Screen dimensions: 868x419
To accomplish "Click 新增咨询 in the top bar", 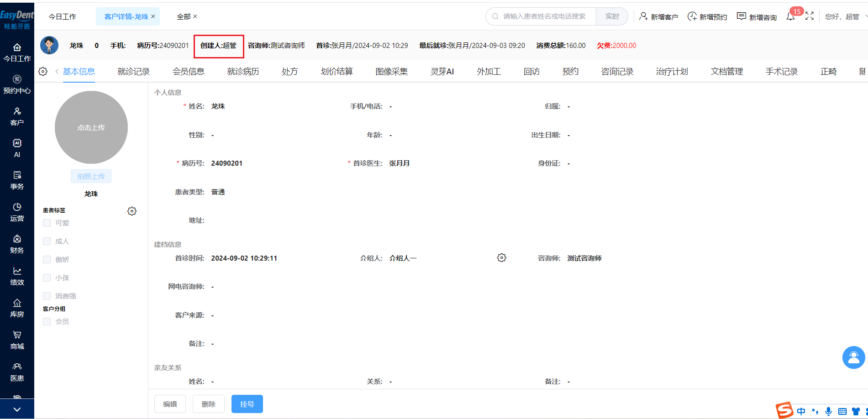I will [757, 16].
